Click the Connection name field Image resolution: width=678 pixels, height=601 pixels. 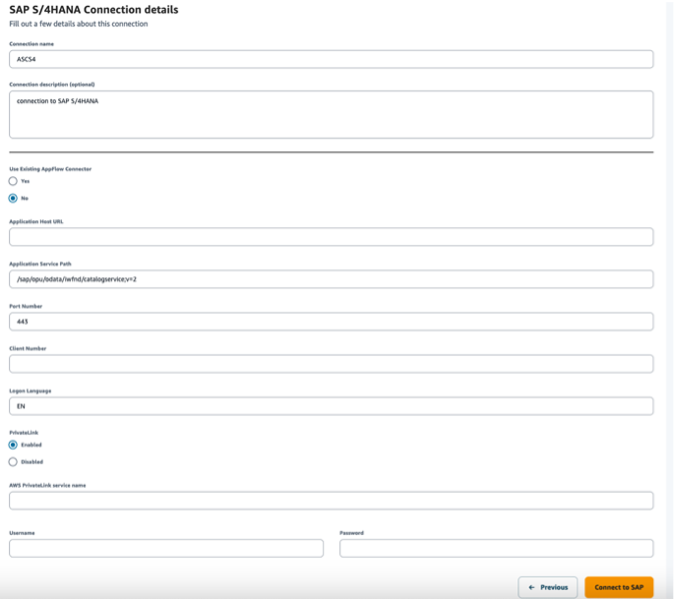click(x=331, y=59)
